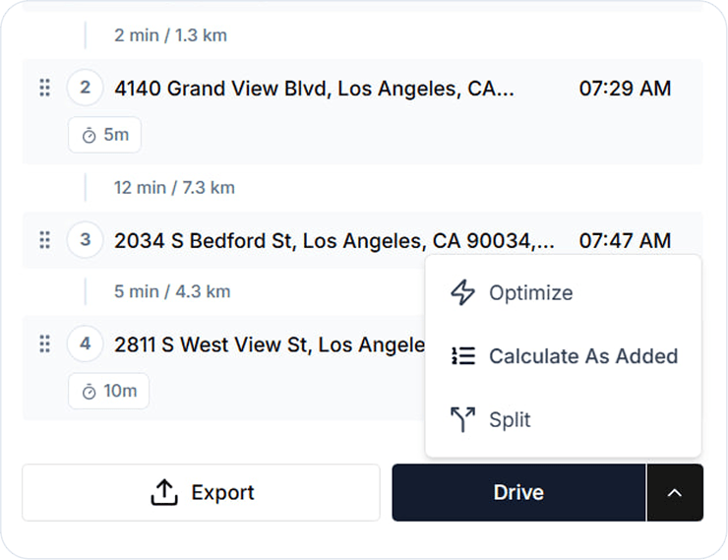
Task: Click drag handle for stop 4
Action: [44, 343]
